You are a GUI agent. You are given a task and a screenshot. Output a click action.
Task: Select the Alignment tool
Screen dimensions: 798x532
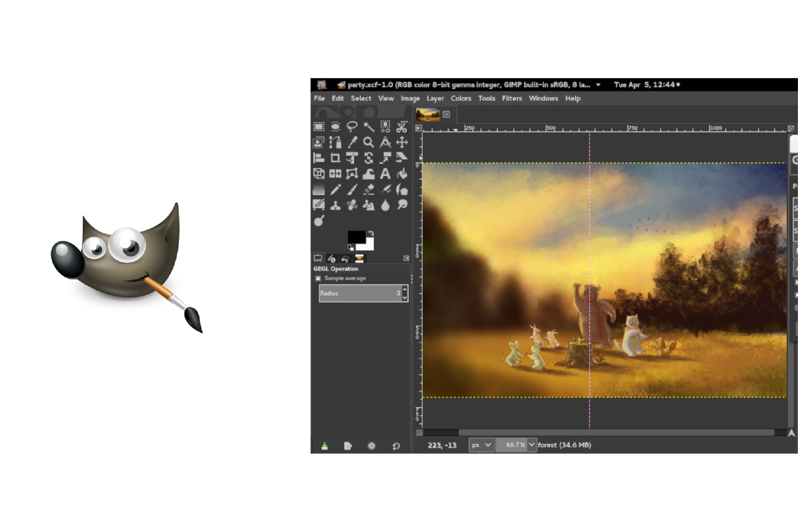click(x=319, y=158)
